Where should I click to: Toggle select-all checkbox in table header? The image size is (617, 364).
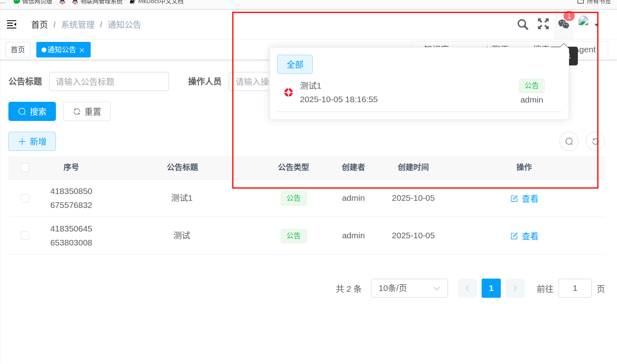pos(25,167)
